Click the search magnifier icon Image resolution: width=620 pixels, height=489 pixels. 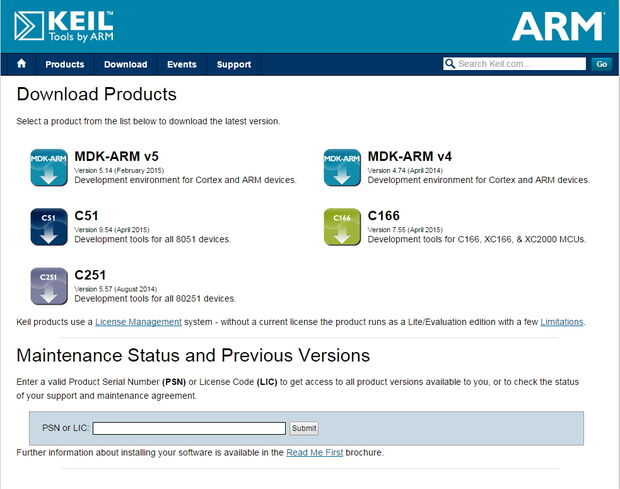click(450, 64)
